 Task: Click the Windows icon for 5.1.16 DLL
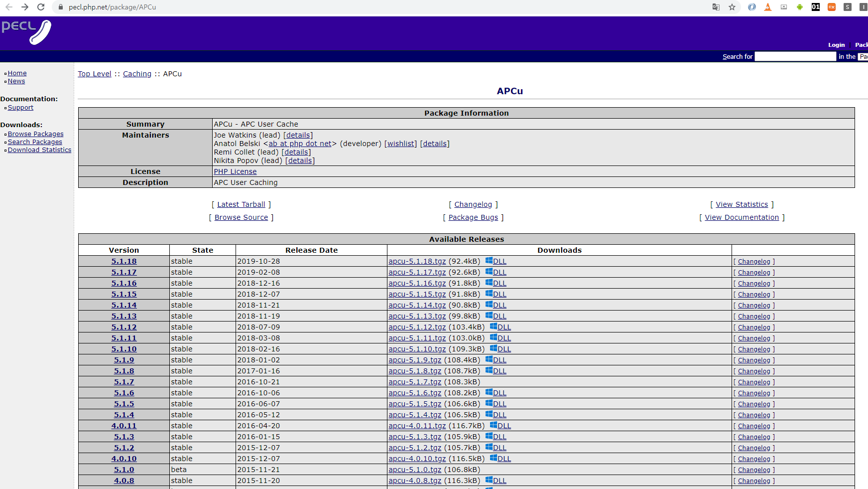(489, 283)
